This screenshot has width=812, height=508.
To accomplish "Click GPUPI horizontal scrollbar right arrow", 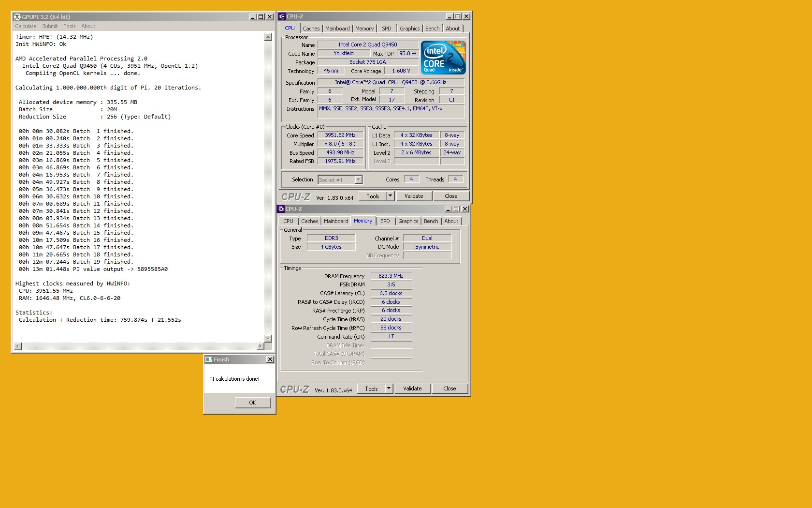I will [261, 346].
